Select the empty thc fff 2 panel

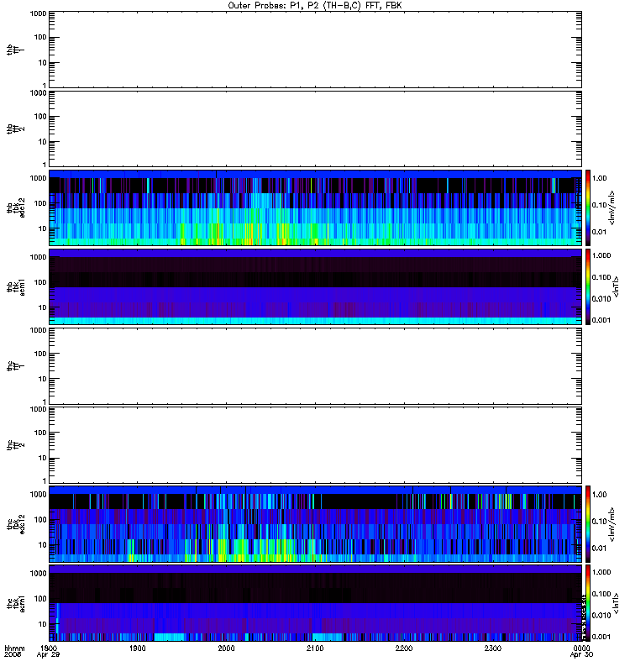[x=315, y=445]
